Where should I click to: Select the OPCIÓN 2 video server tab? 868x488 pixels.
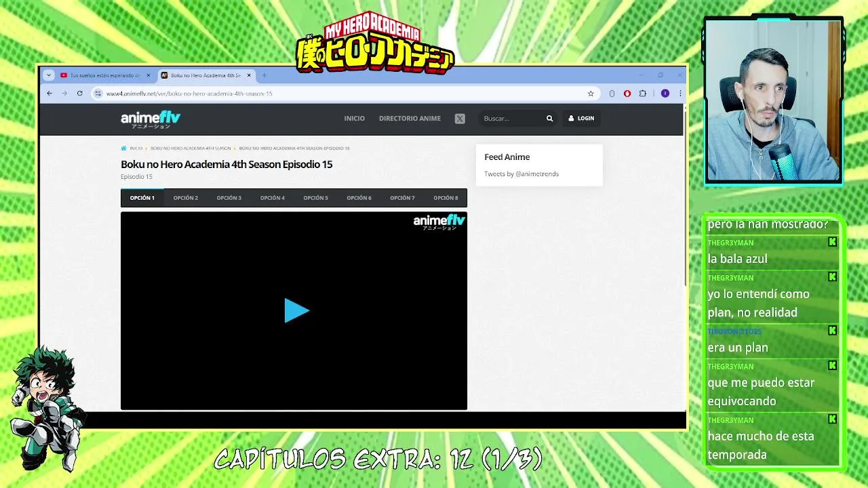186,198
